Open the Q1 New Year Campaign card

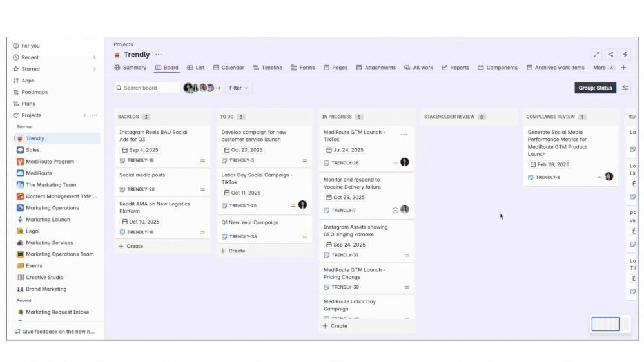pos(264,229)
